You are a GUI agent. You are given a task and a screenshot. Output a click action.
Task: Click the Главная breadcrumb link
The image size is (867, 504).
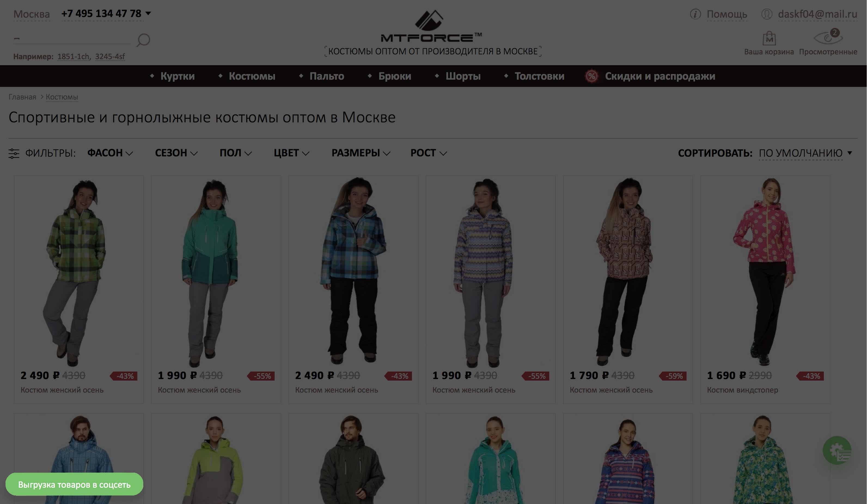point(22,97)
